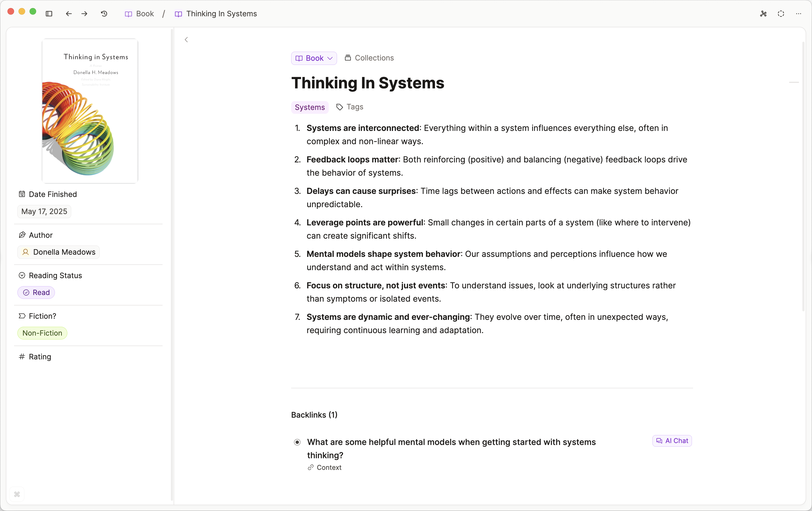This screenshot has width=812, height=511.
Task: Open the Book type dropdown
Action: (x=314, y=58)
